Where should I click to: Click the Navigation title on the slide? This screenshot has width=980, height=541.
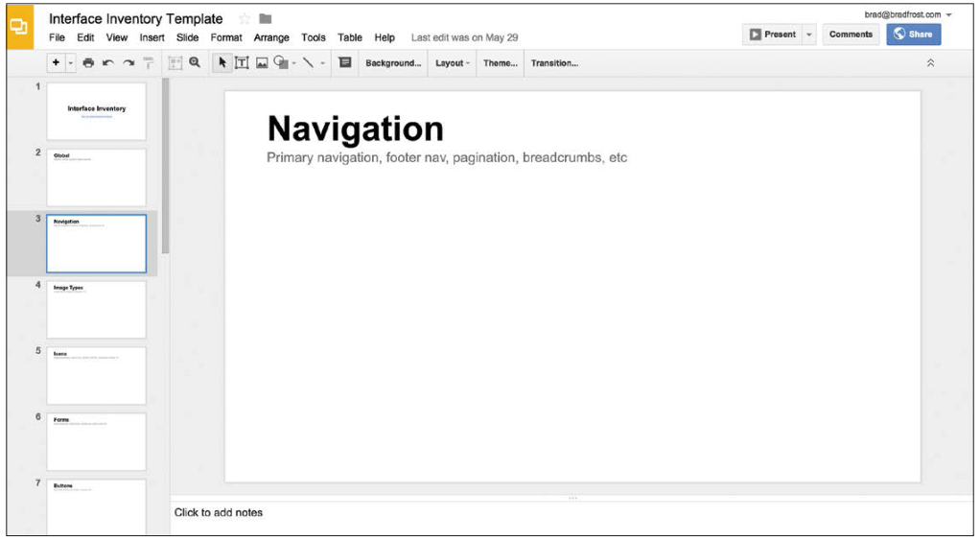point(355,129)
